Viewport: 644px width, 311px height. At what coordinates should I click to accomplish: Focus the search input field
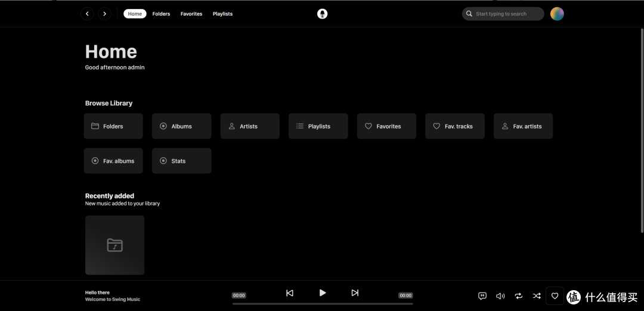[503, 14]
